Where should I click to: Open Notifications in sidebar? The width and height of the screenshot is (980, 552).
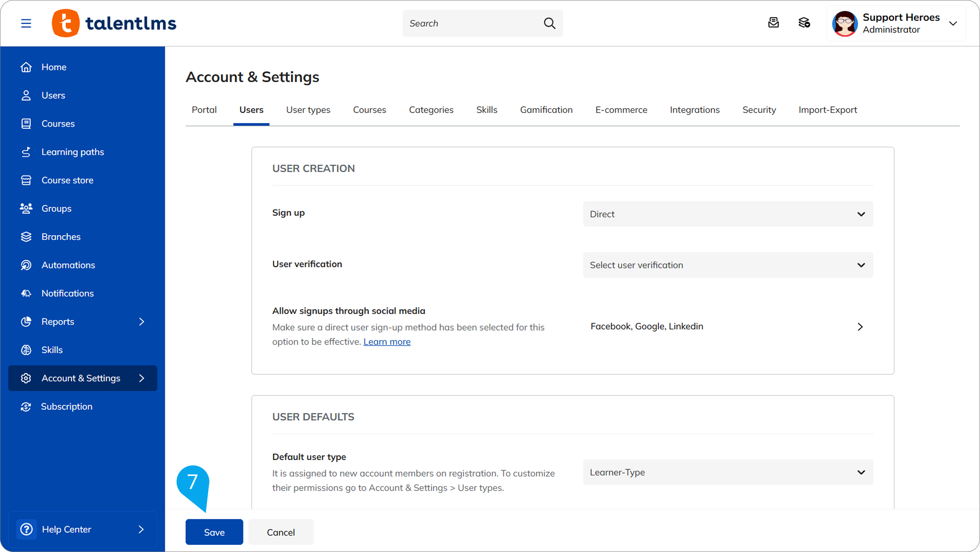point(67,293)
